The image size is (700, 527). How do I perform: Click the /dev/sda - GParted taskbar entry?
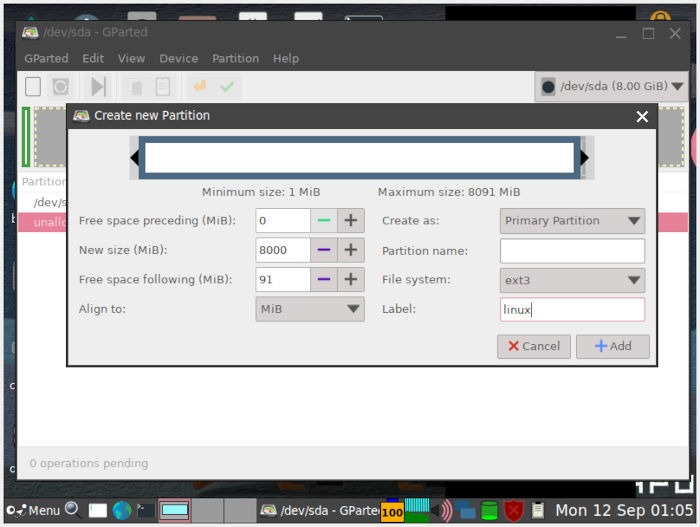tap(319, 510)
